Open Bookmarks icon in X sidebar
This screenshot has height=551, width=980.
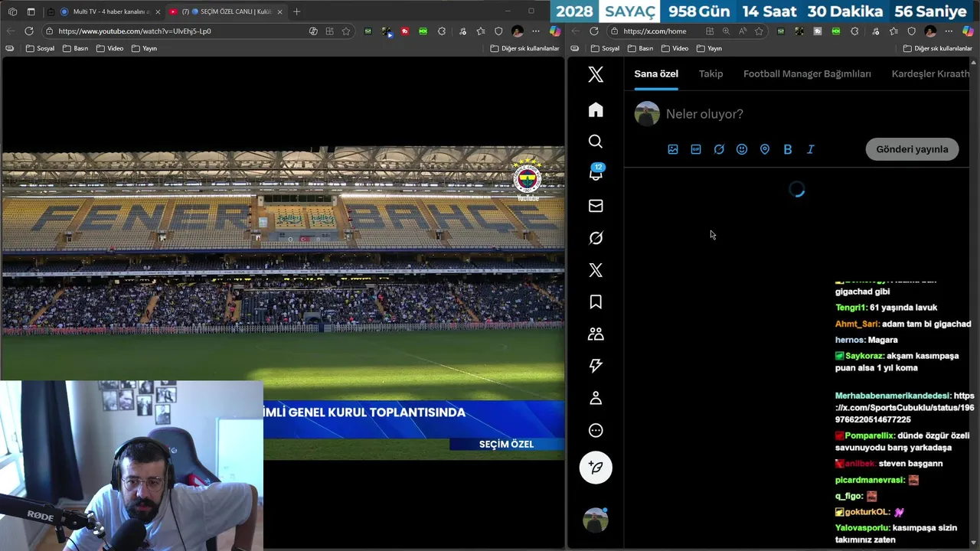click(x=596, y=302)
